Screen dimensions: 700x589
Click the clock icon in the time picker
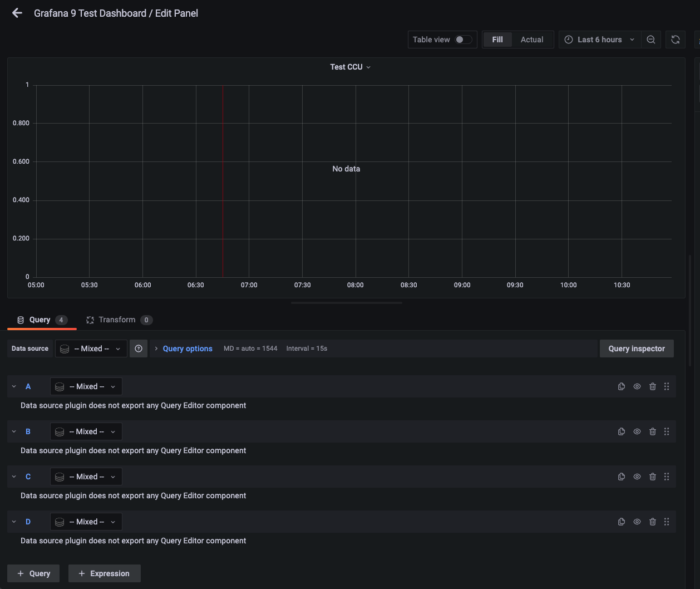click(x=569, y=40)
